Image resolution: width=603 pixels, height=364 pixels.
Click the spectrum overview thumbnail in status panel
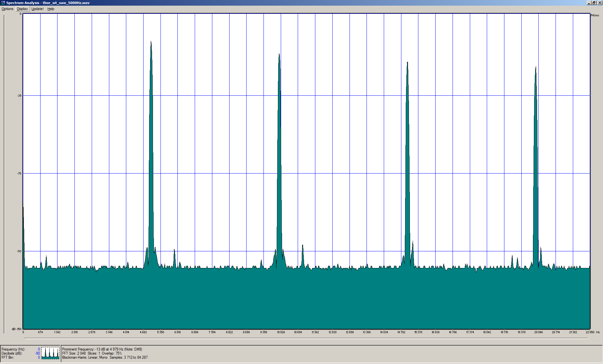click(50, 353)
